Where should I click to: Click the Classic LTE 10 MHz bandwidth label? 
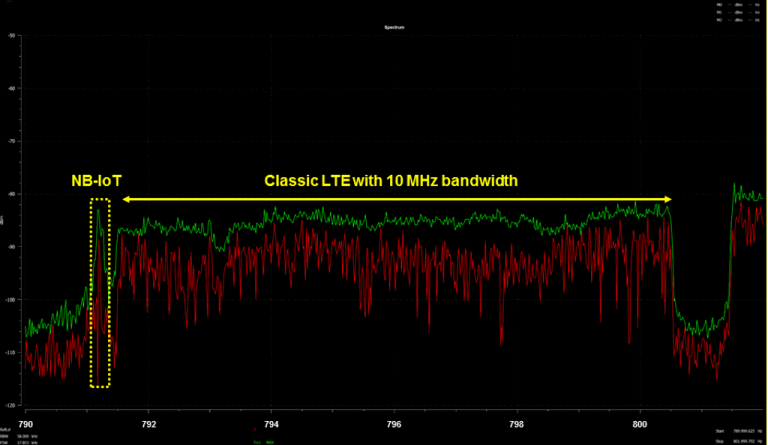[x=391, y=181]
